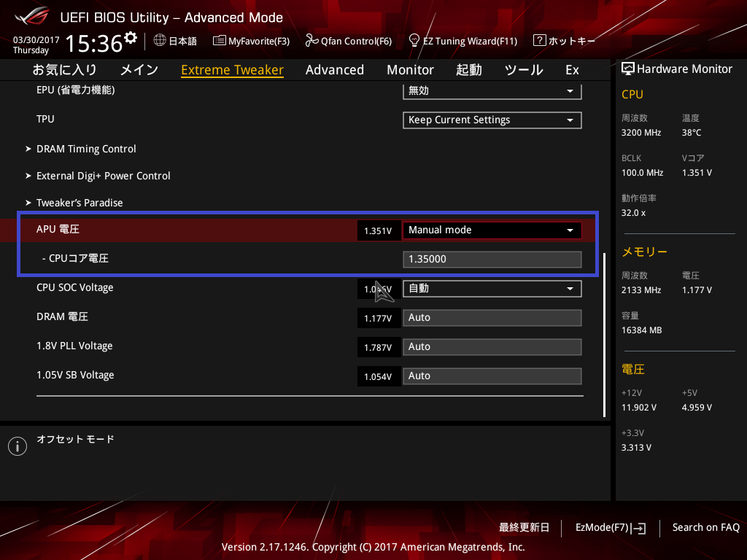The width and height of the screenshot is (747, 560).
Task: Open the CPU SOC Voltage 自動 dropdown
Action: click(492, 289)
